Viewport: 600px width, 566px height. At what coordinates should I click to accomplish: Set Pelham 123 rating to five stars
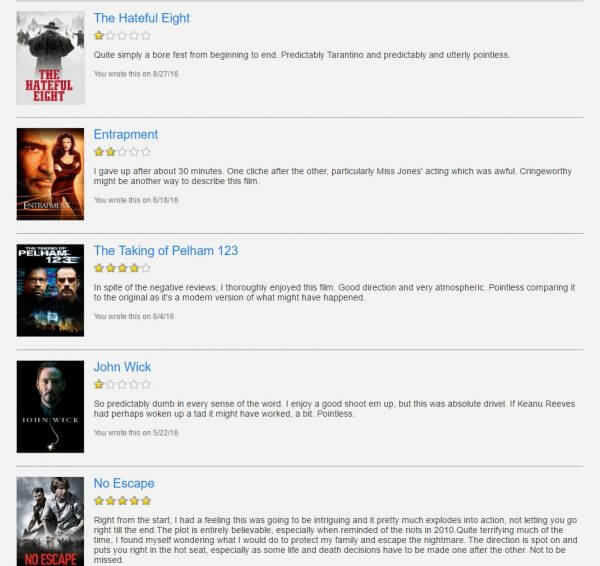click(x=146, y=268)
